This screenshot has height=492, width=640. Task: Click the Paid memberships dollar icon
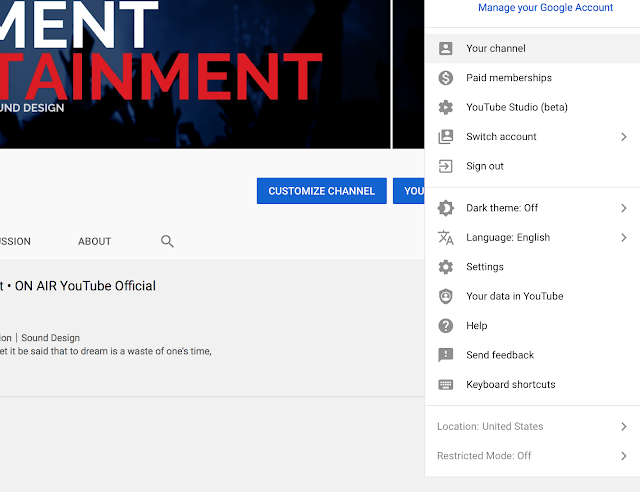click(445, 78)
